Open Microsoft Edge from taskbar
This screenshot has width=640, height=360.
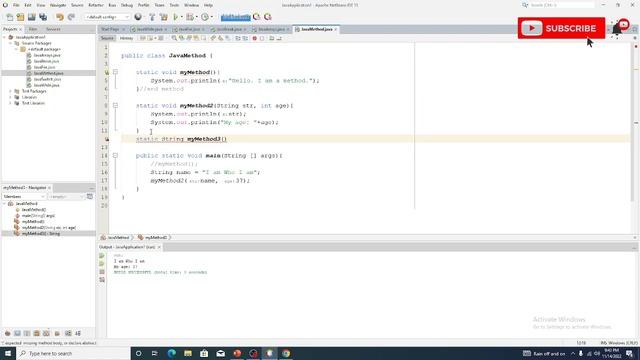[x=171, y=353]
